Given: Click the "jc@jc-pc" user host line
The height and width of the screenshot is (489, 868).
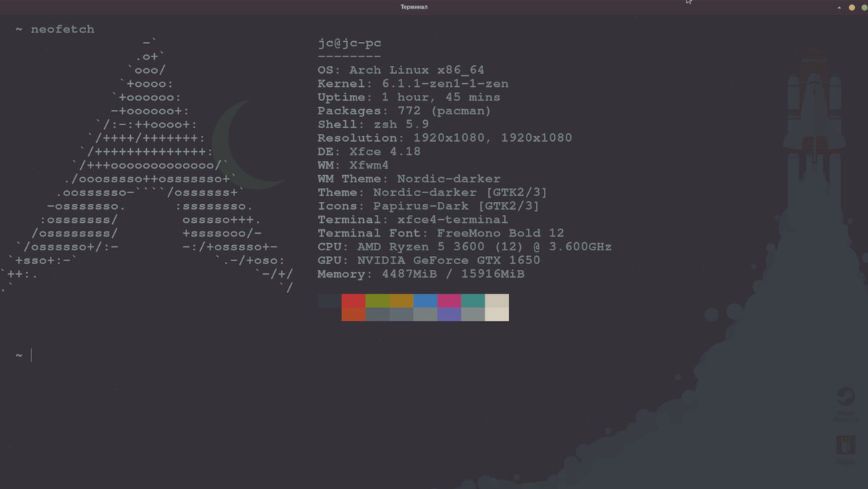Looking at the screenshot, I should [349, 43].
